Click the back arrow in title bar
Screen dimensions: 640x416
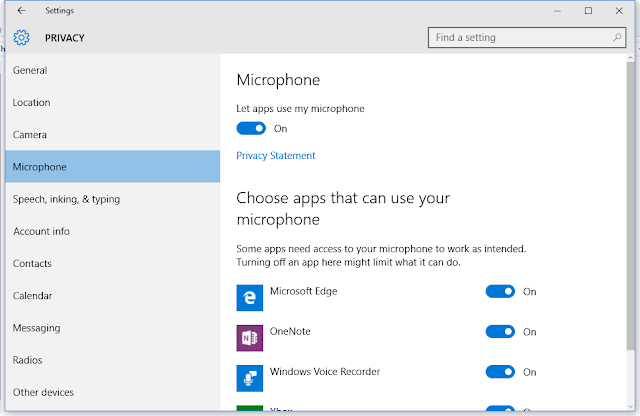coord(22,11)
